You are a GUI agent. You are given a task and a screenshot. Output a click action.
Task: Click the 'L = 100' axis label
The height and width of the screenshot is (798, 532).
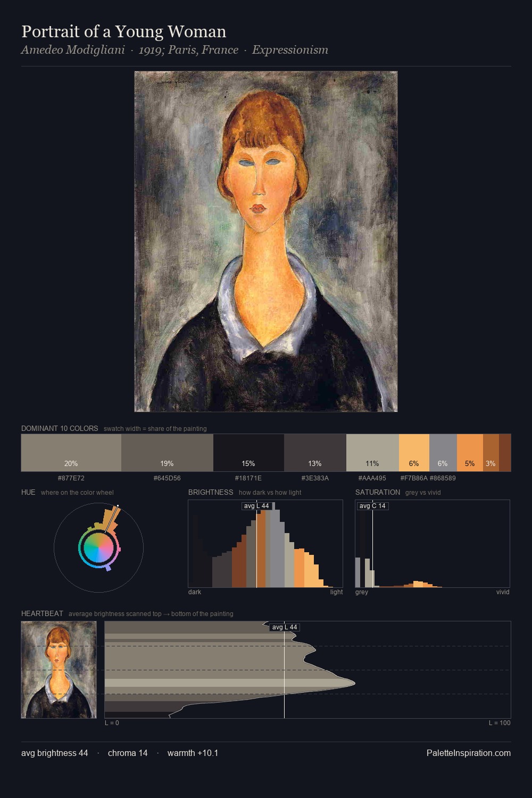(500, 723)
